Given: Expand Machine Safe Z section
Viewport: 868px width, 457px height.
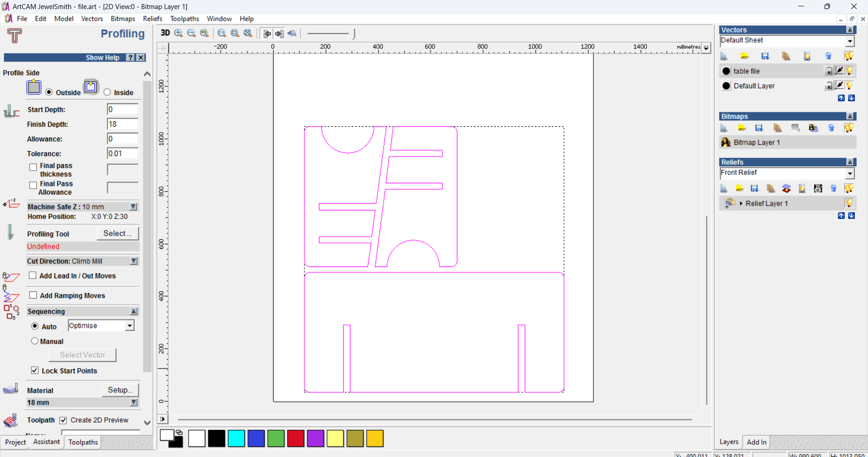Looking at the screenshot, I should [x=133, y=207].
